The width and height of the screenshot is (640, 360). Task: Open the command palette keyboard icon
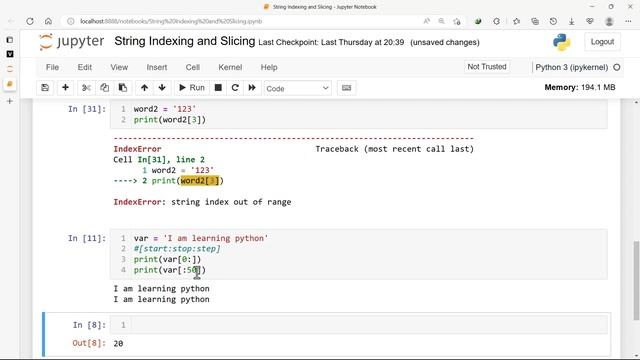[x=347, y=88]
